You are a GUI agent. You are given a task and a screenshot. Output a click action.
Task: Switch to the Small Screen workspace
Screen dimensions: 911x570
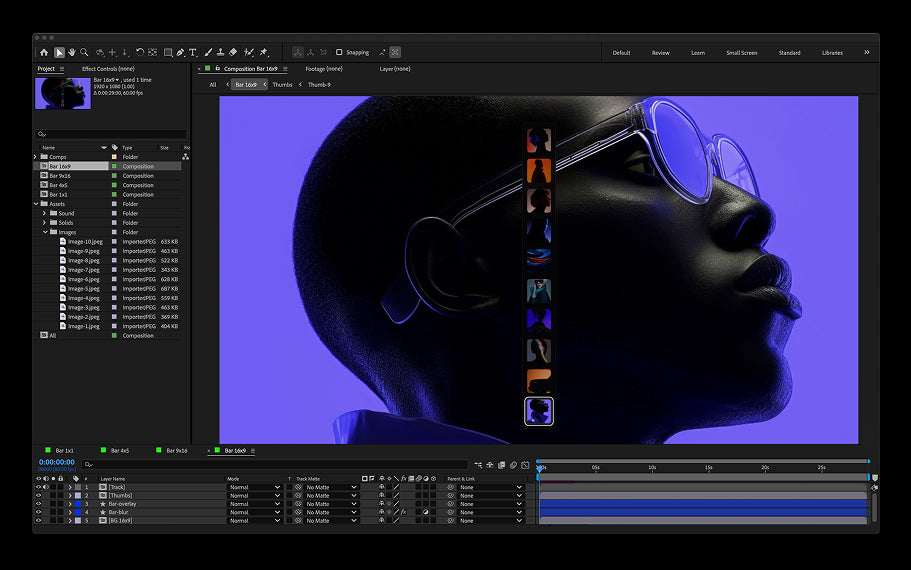point(741,53)
